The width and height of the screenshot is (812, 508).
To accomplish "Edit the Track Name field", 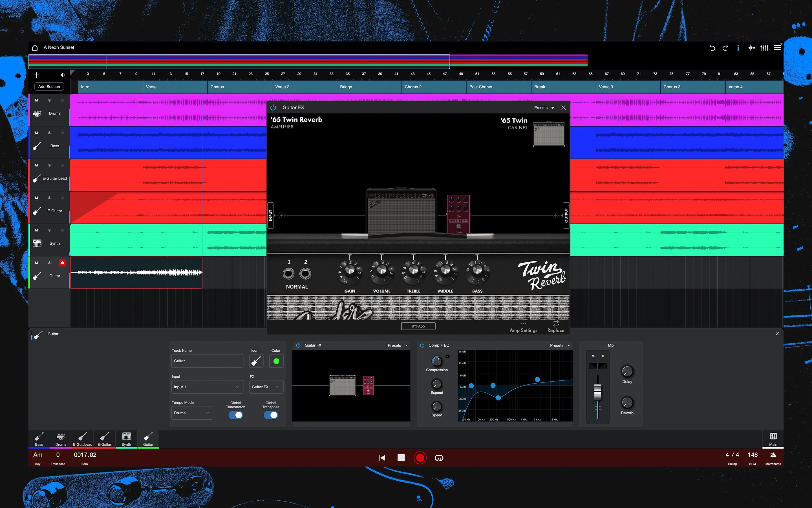I will tap(207, 361).
